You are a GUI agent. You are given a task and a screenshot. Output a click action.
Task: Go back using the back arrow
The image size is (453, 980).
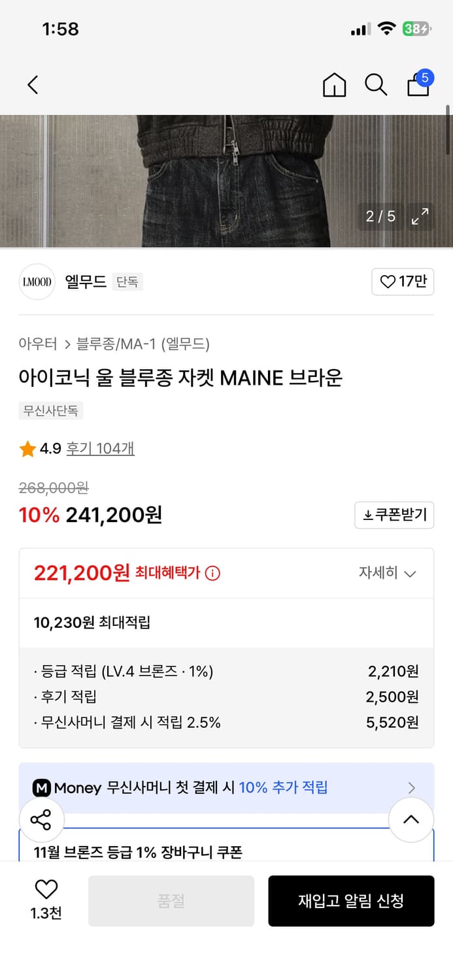coord(33,85)
